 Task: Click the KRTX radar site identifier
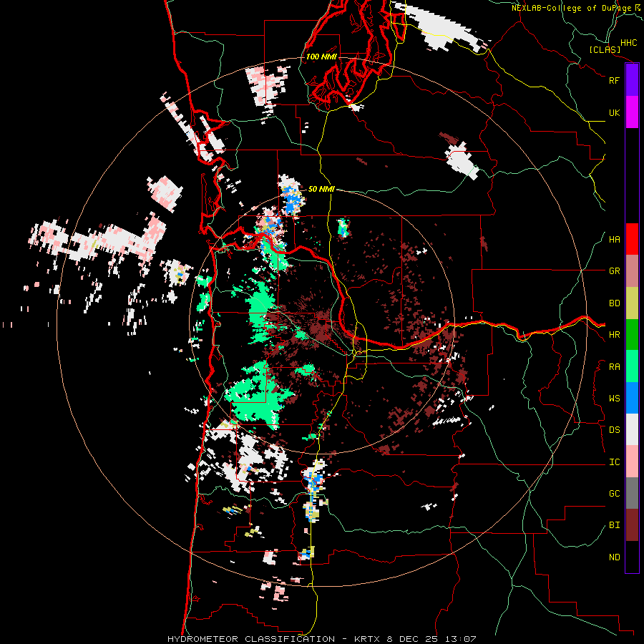[x=367, y=639]
